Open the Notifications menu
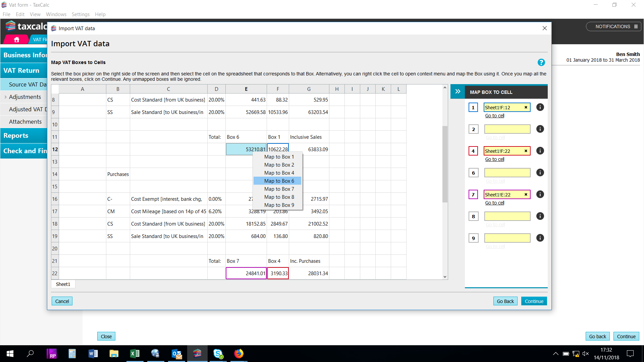Image resolution: width=644 pixels, height=362 pixels. point(613,26)
